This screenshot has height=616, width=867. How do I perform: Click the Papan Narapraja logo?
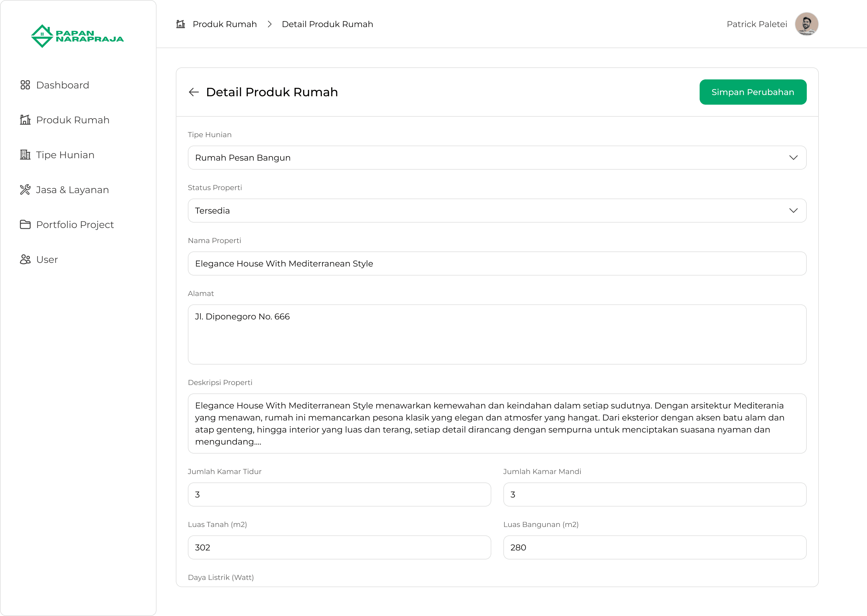point(77,36)
